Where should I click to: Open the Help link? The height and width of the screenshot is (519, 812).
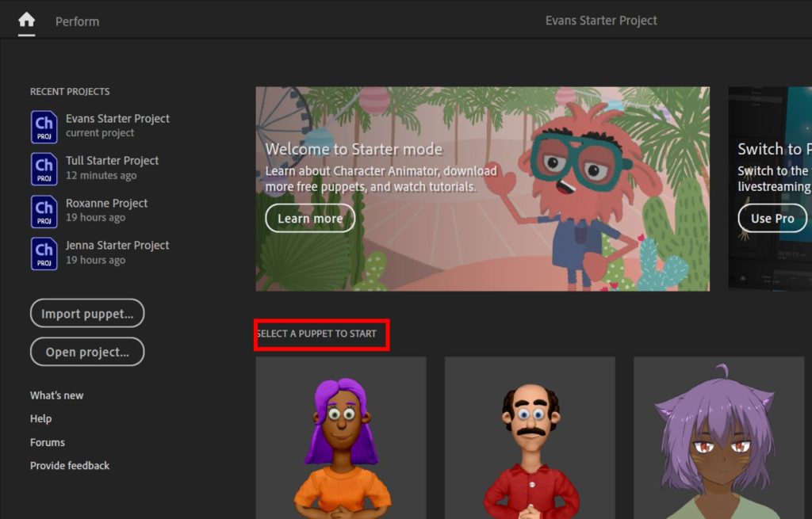tap(40, 418)
